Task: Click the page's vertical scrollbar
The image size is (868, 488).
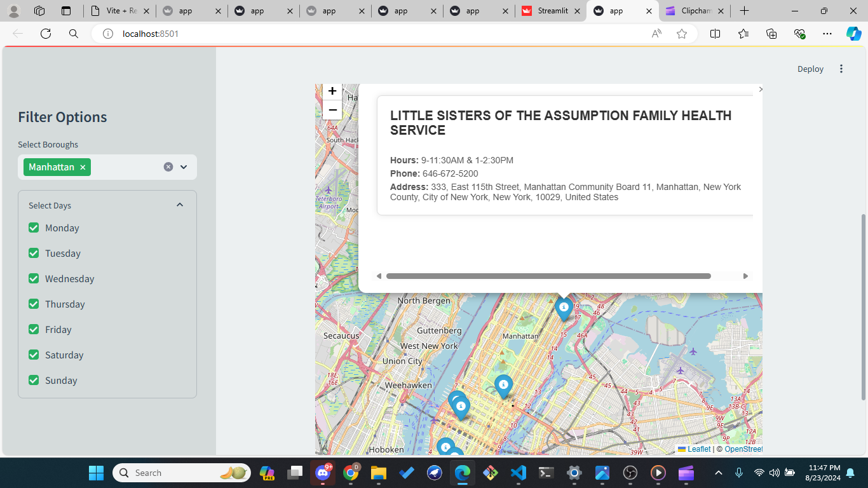Action: (863, 307)
